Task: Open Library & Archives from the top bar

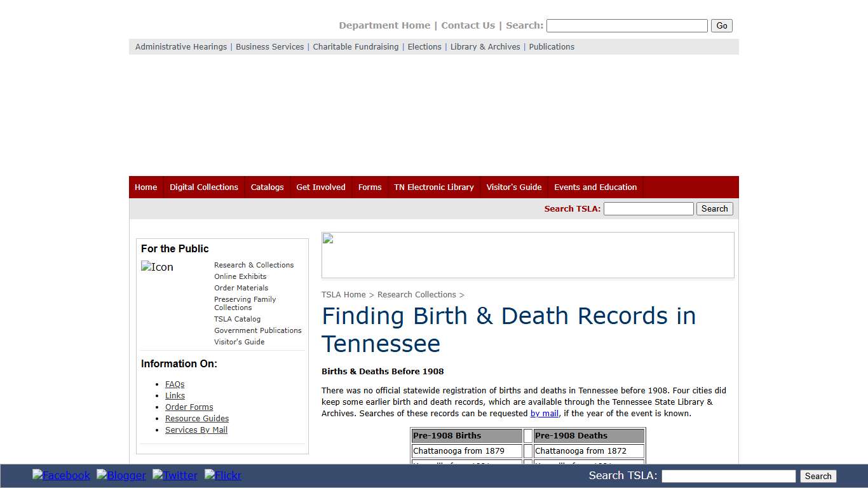Action: 485,46
